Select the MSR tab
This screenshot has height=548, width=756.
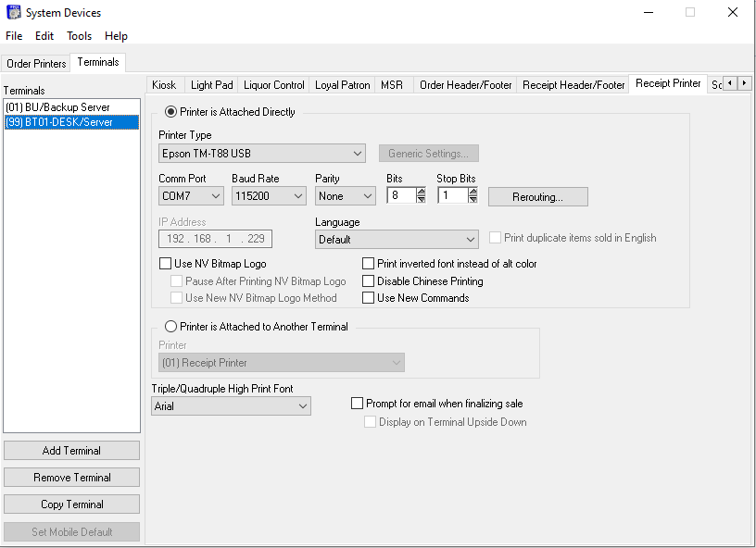pyautogui.click(x=392, y=83)
